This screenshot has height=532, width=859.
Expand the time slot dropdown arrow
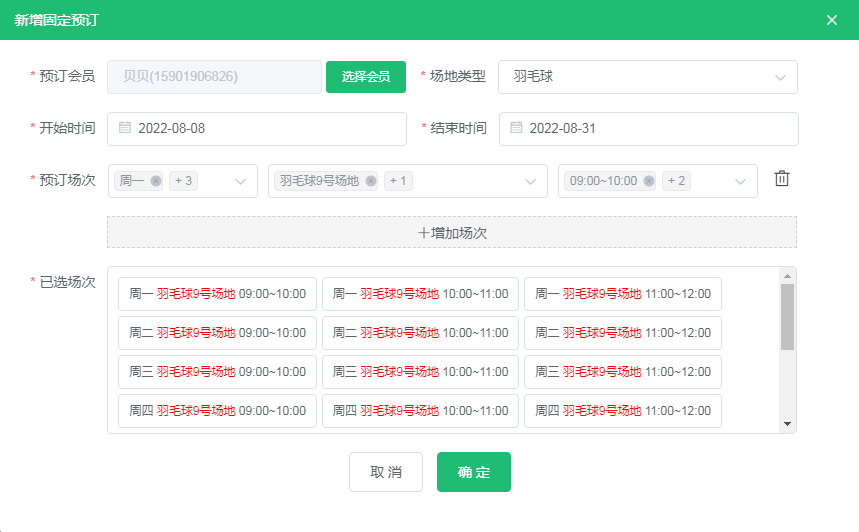pos(740,181)
